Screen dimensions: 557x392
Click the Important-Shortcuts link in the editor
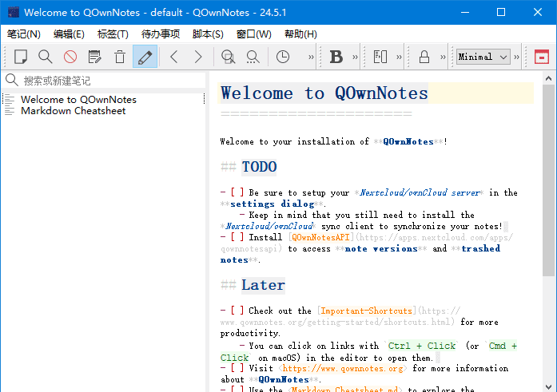(x=366, y=311)
